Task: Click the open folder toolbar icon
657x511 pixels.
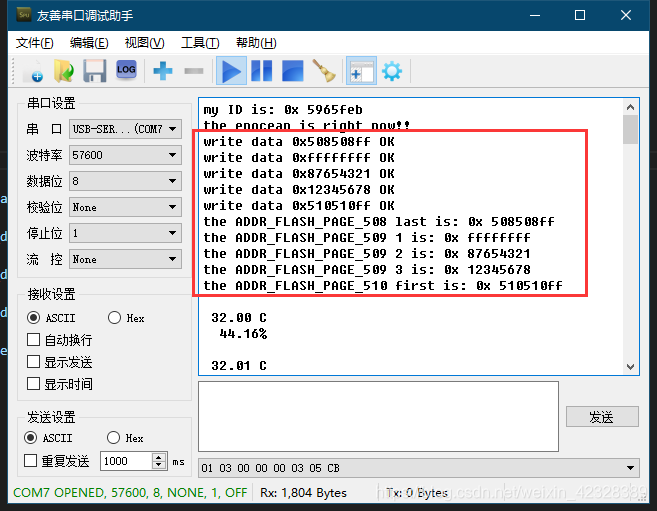Action: coord(64,71)
